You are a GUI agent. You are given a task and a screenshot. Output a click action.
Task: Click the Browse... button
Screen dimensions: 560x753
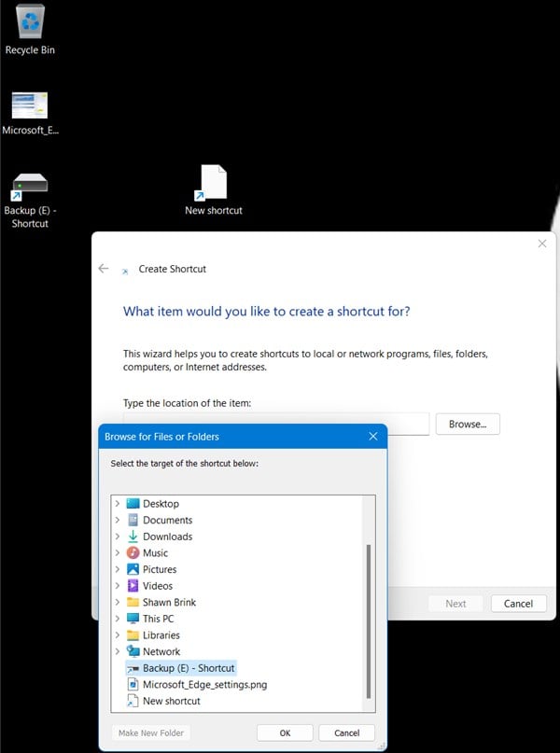coord(468,424)
